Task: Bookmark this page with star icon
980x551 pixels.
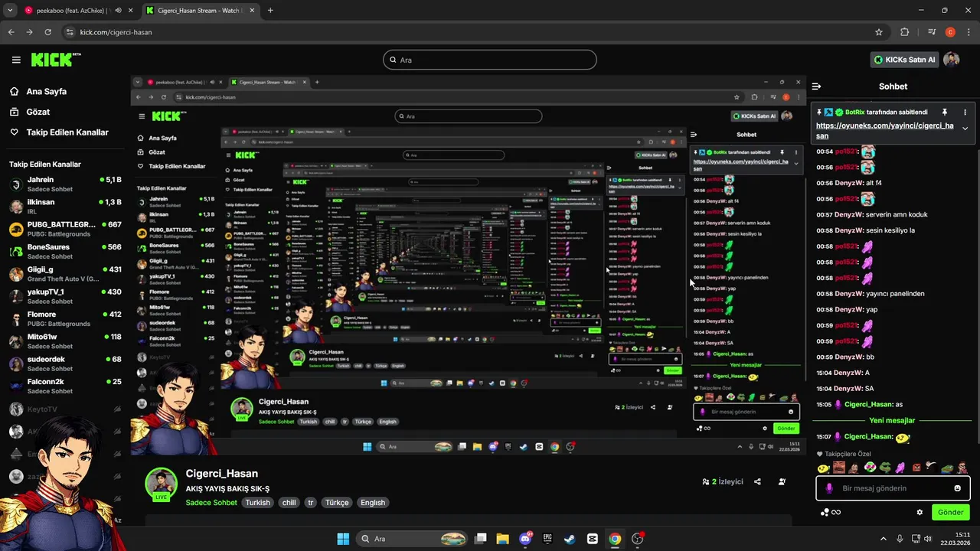Action: pos(879,32)
